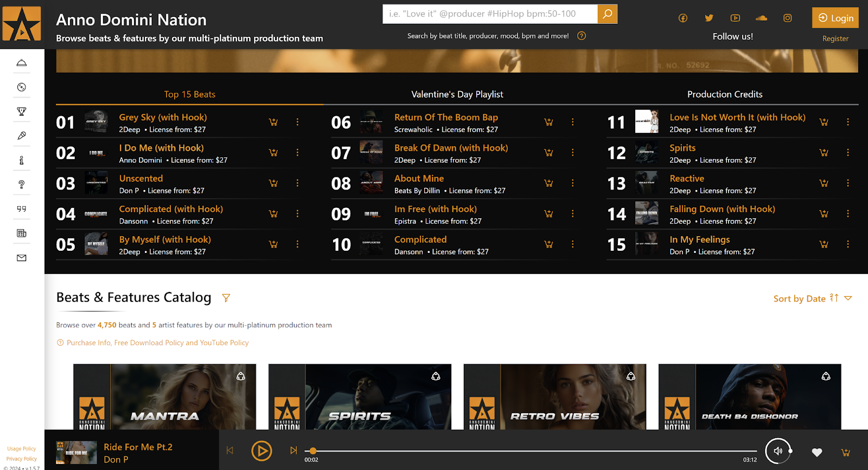Open the mail envelope icon in the sidebar
Screen dimensions: 868x470
click(22, 258)
